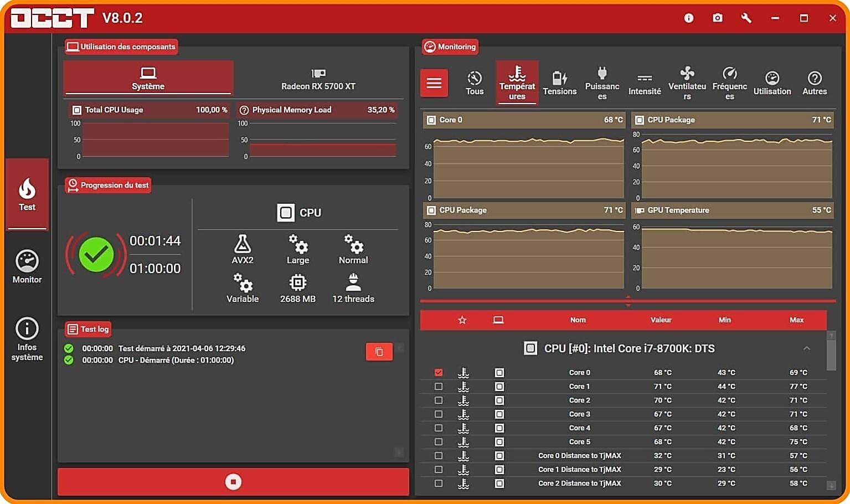Click the CPU test type icon
The height and width of the screenshot is (504, 850).
[x=286, y=213]
